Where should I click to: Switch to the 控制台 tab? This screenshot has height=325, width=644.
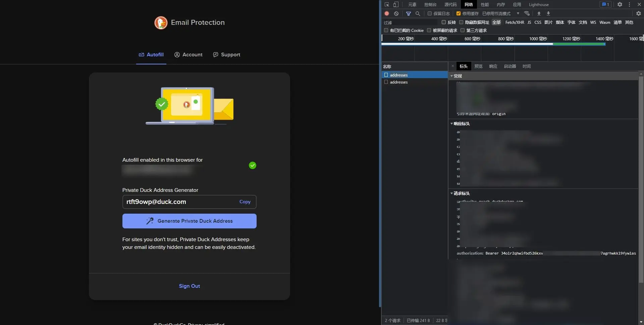click(430, 4)
